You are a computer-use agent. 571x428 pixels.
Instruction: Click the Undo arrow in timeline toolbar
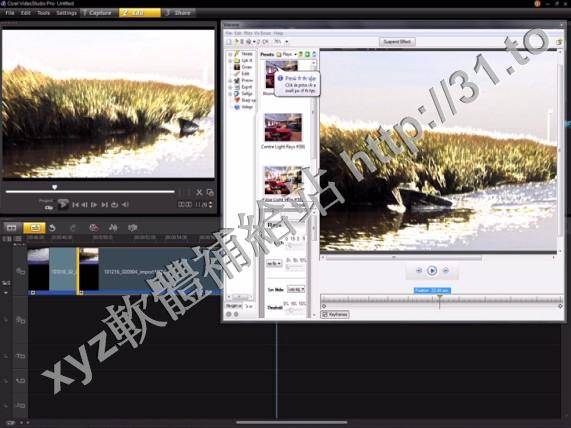coord(52,228)
